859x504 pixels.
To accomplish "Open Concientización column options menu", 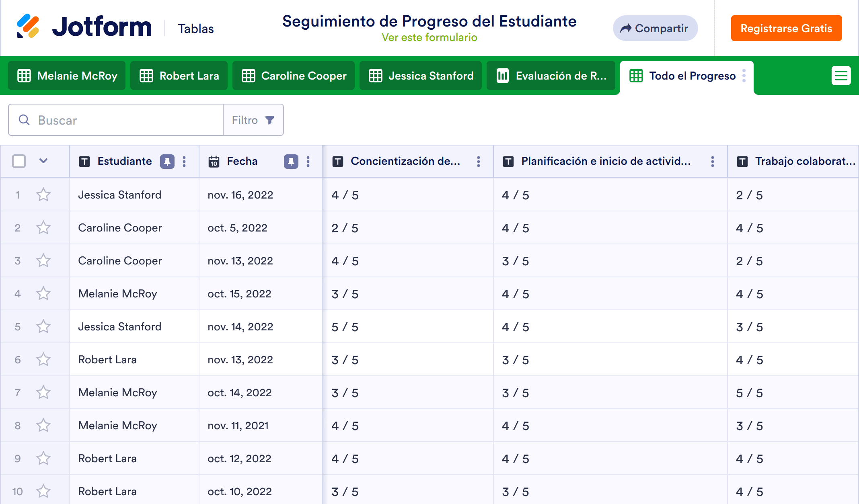I will (478, 162).
